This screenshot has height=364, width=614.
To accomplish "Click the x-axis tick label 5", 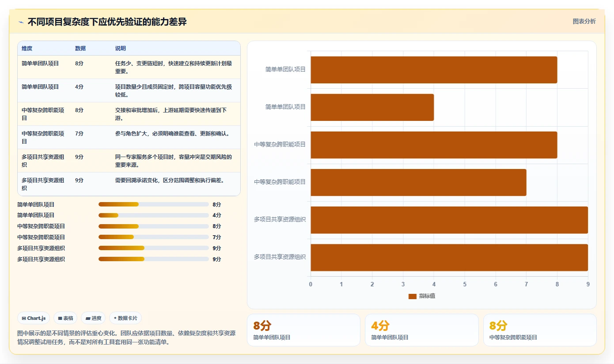I will pos(465,285).
